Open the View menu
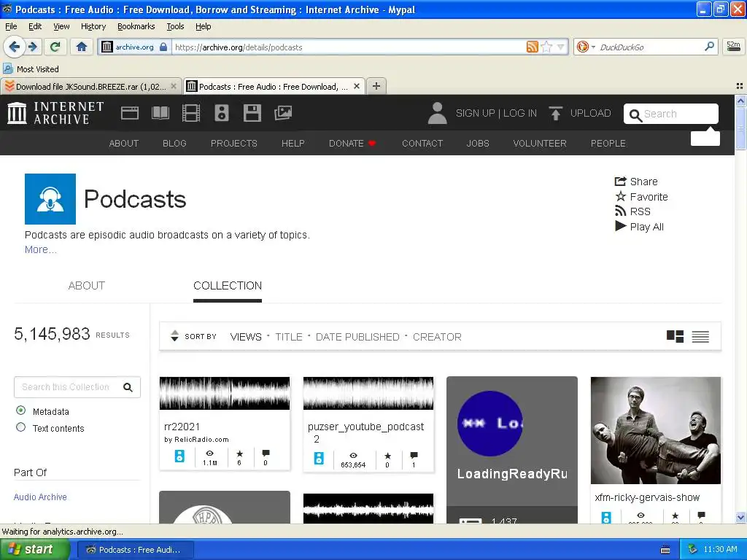The width and height of the screenshot is (747, 560). pos(61,26)
